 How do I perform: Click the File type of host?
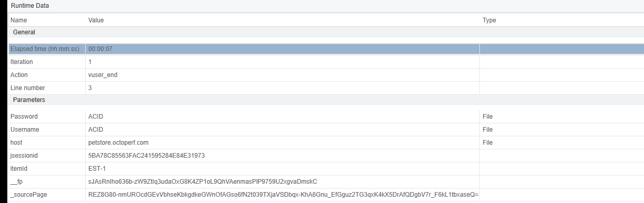(487, 143)
